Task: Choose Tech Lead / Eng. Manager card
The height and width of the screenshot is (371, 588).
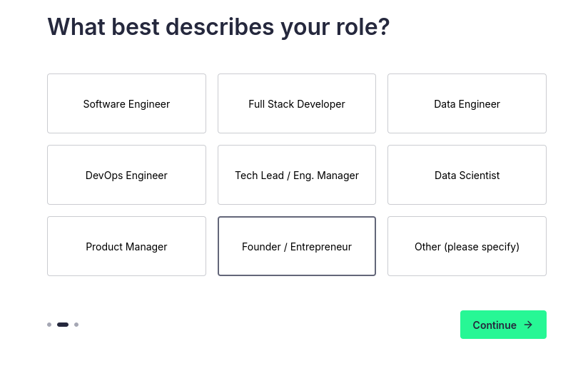Action: pos(296,175)
